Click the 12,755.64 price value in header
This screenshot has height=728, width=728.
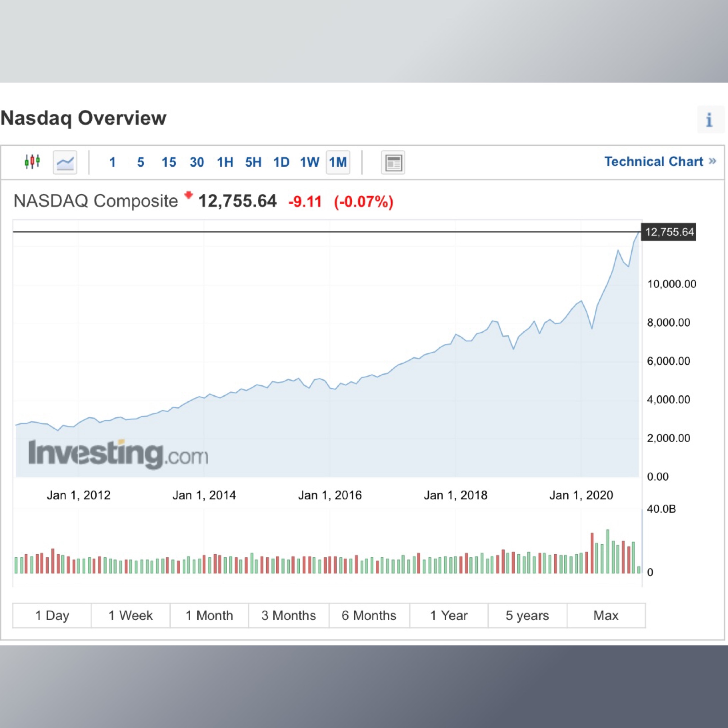[237, 201]
